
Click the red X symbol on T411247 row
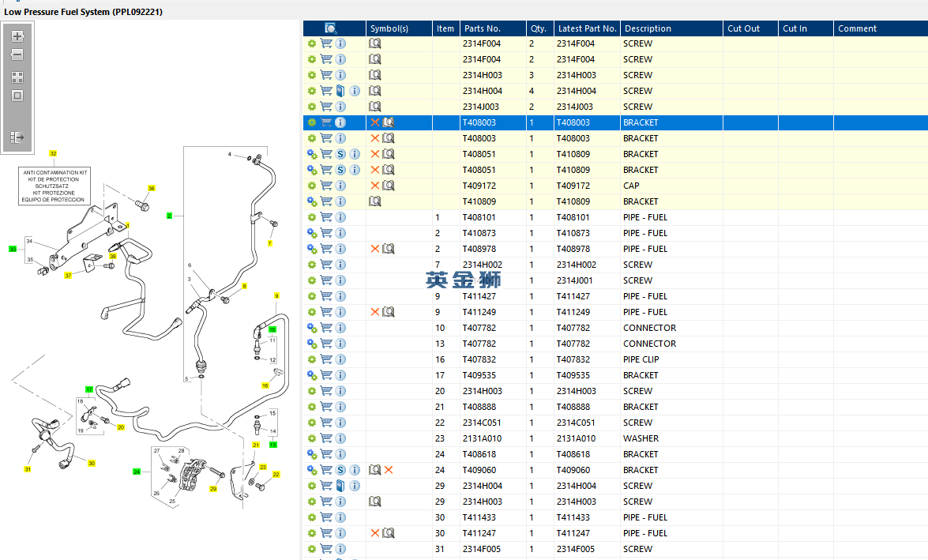coord(375,533)
